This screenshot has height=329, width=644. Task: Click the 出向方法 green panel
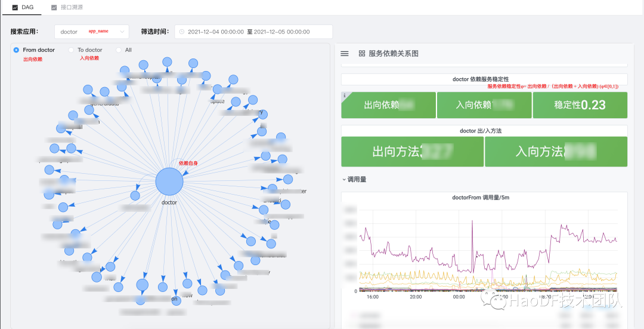tap(413, 151)
